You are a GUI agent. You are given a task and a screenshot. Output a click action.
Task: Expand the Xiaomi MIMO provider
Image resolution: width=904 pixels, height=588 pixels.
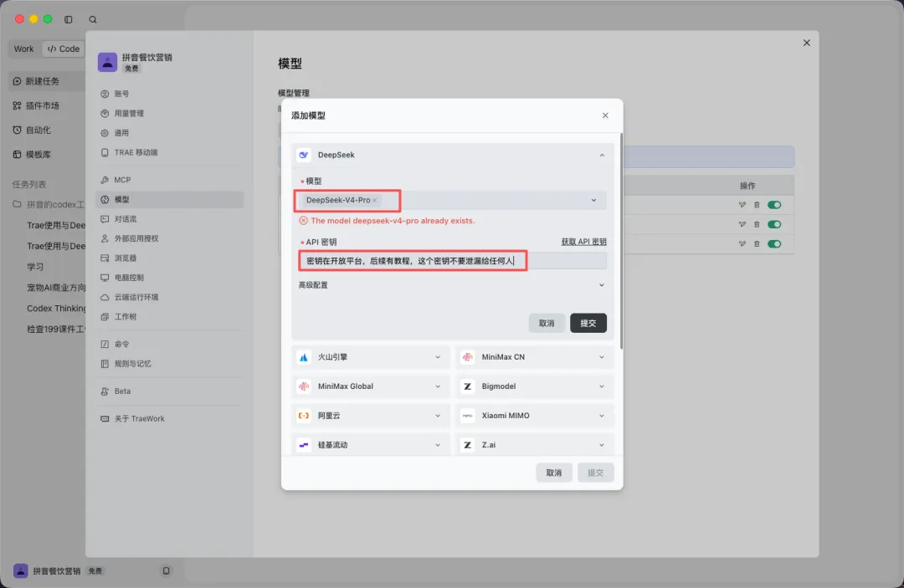tap(534, 416)
